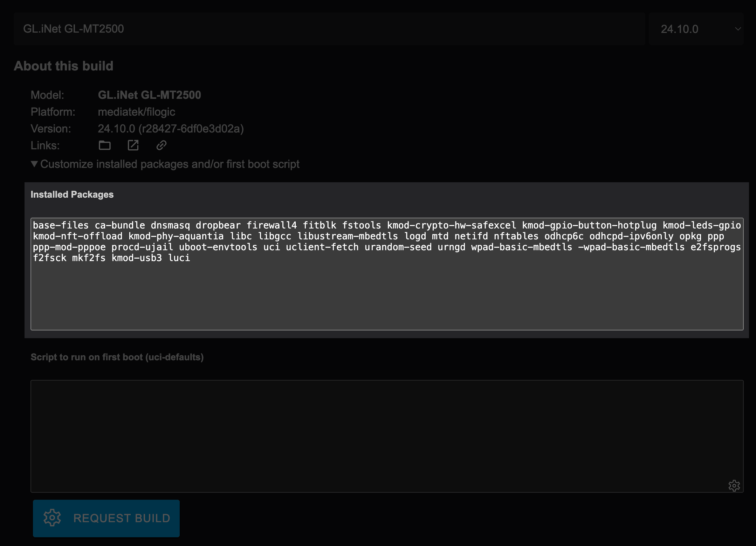Click the 'About this build' heading
Image resolution: width=756 pixels, height=546 pixels.
(63, 66)
